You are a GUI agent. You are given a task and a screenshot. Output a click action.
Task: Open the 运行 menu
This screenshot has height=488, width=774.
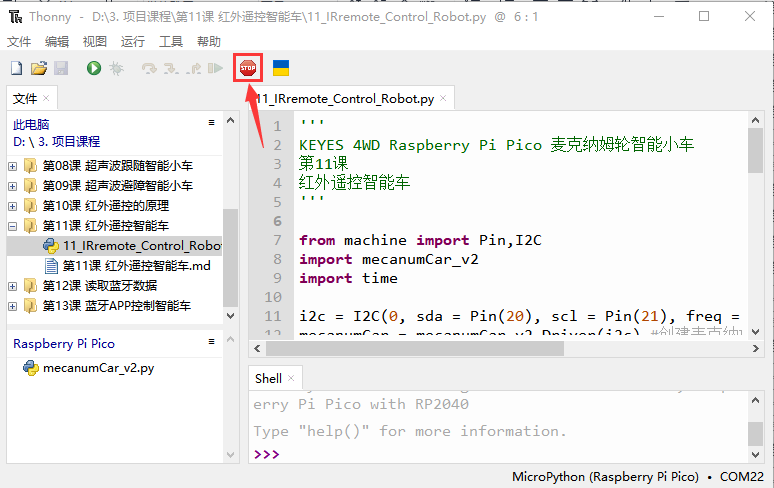(133, 41)
